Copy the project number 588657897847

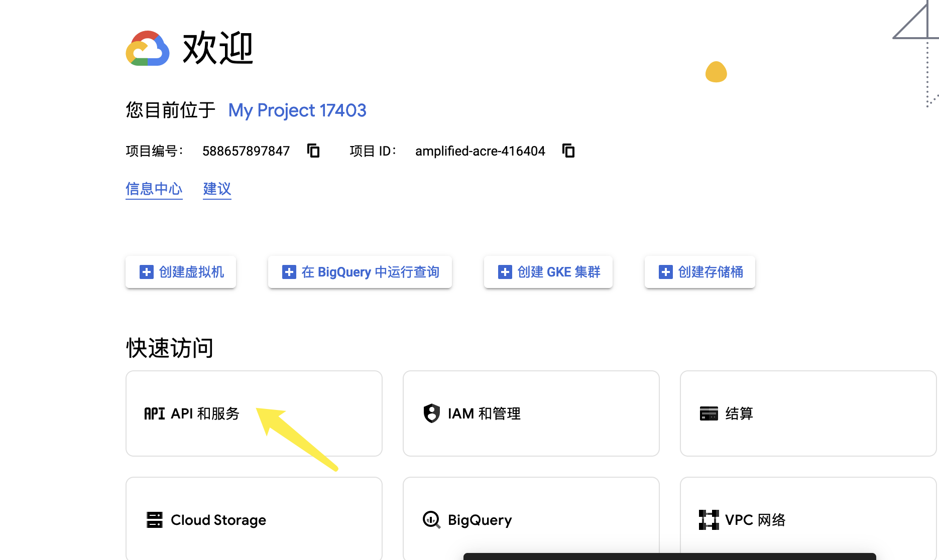(313, 151)
